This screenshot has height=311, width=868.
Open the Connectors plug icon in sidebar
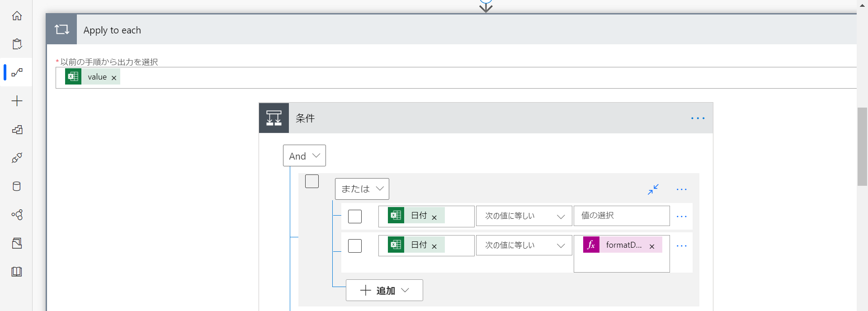pos(17,158)
